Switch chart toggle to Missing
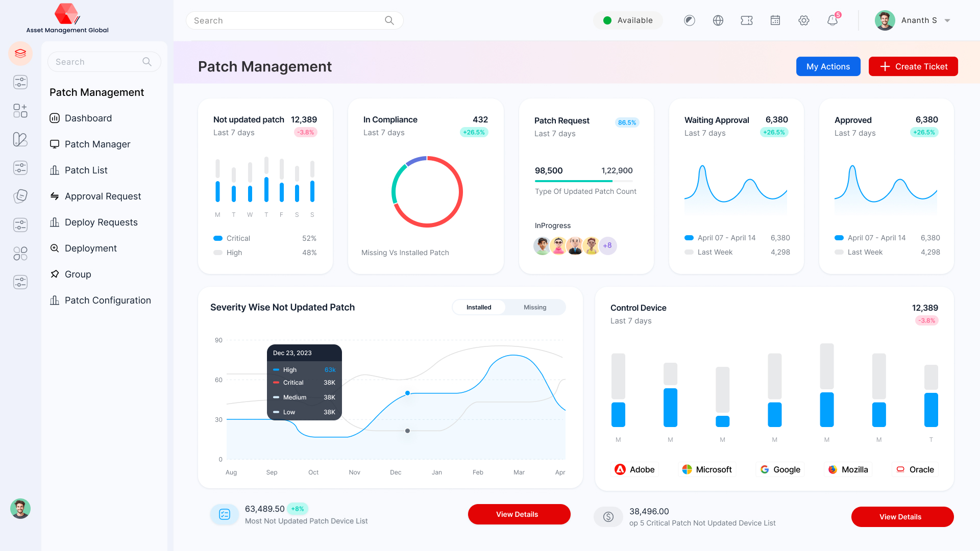 pos(534,307)
